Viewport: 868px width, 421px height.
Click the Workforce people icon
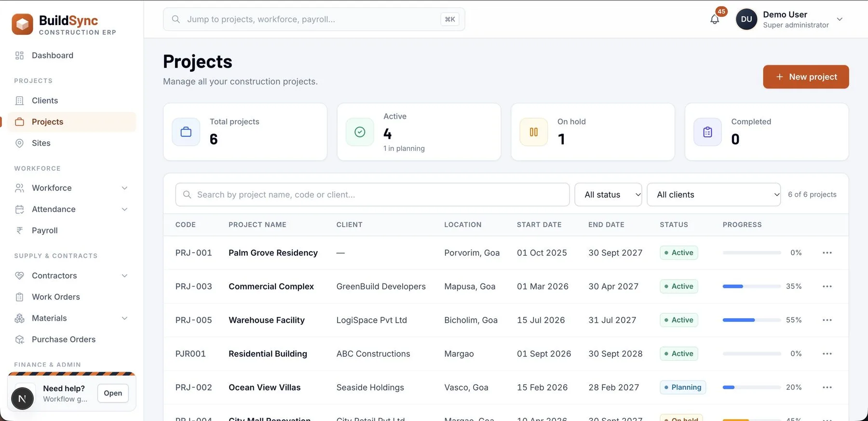coord(19,188)
